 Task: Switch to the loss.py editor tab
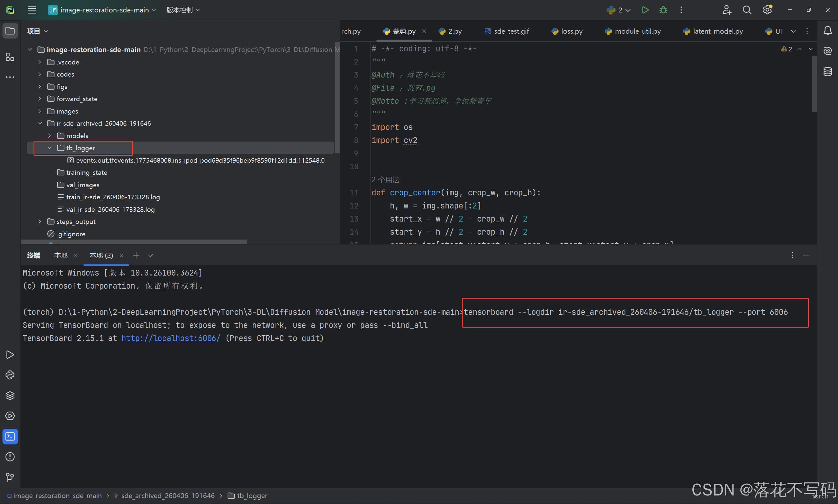[571, 31]
